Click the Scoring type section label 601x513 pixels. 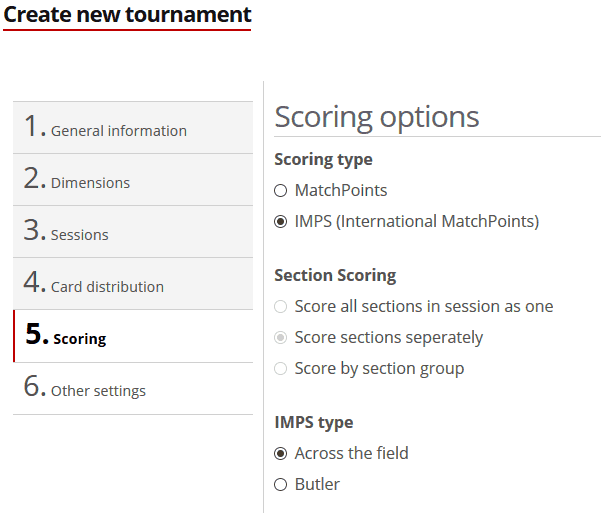(x=323, y=160)
